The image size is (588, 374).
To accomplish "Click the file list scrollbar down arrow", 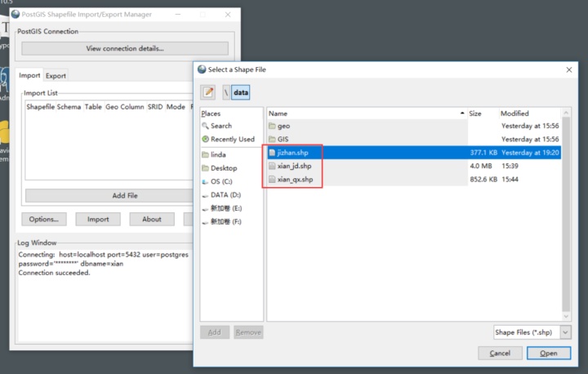I will point(566,317).
